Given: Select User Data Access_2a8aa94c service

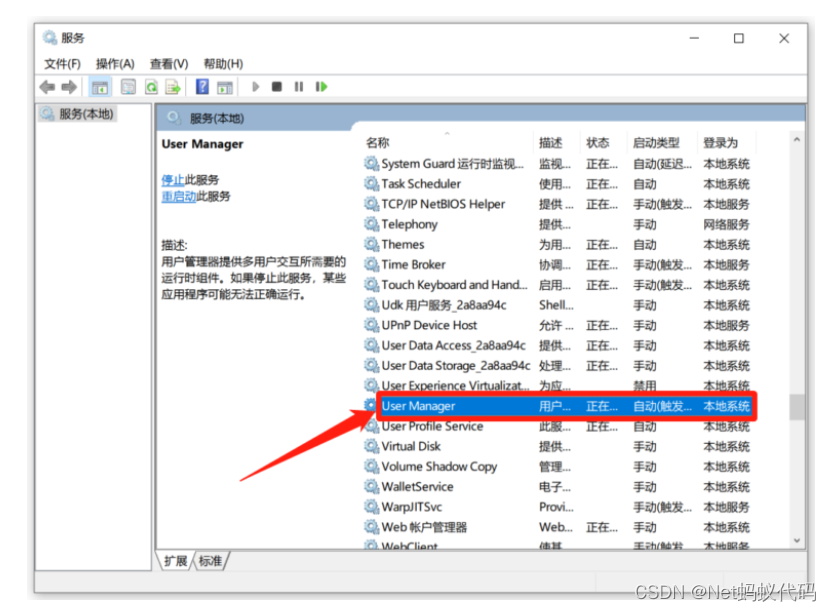Looking at the screenshot, I should (x=558, y=345).
